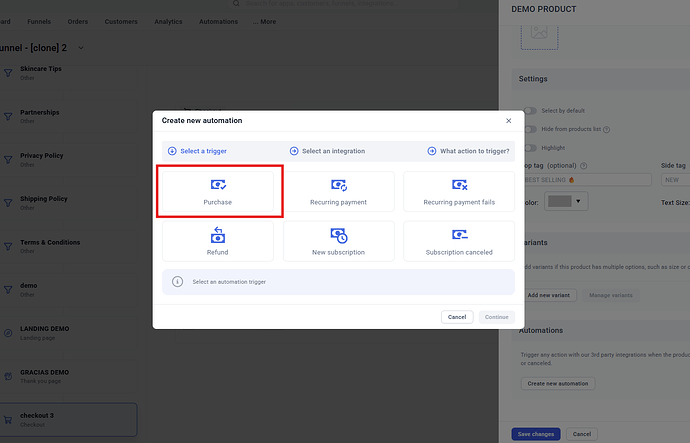Screen dimensions: 690x443
Task: Click the Save changes button
Action: pos(536,434)
